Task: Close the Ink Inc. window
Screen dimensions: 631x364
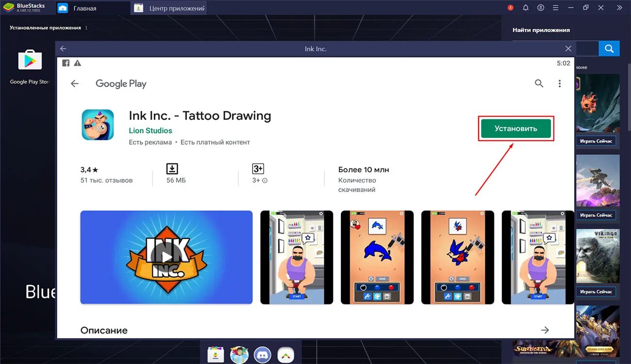Action: [x=568, y=49]
